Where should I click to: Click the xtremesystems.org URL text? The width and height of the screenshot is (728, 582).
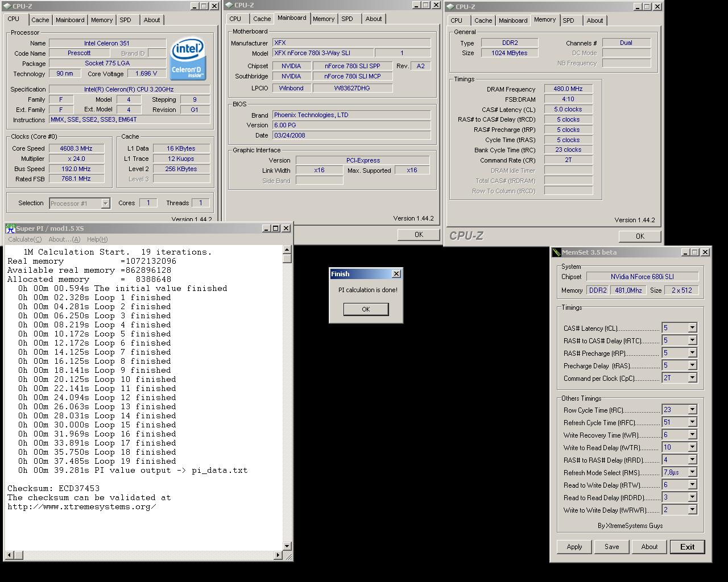[82, 506]
